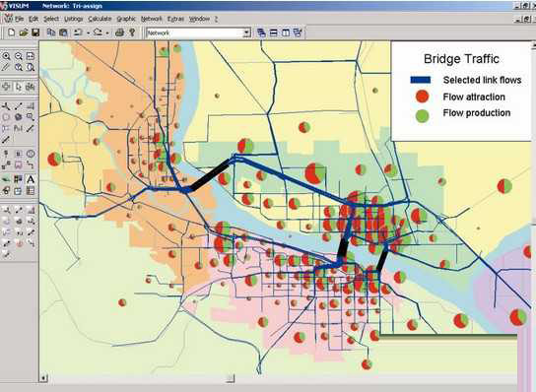
Task: Open the Network combo box dropdown arrow
Action: [246, 33]
